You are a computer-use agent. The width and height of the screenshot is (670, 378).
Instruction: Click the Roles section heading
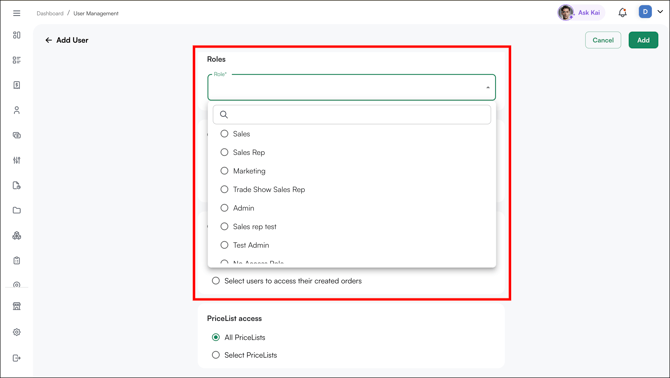[216, 59]
